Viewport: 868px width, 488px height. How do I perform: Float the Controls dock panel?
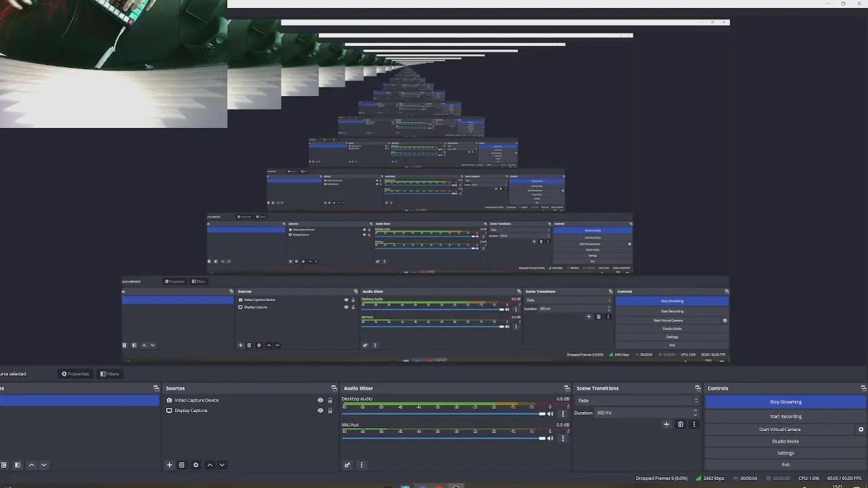click(x=863, y=388)
